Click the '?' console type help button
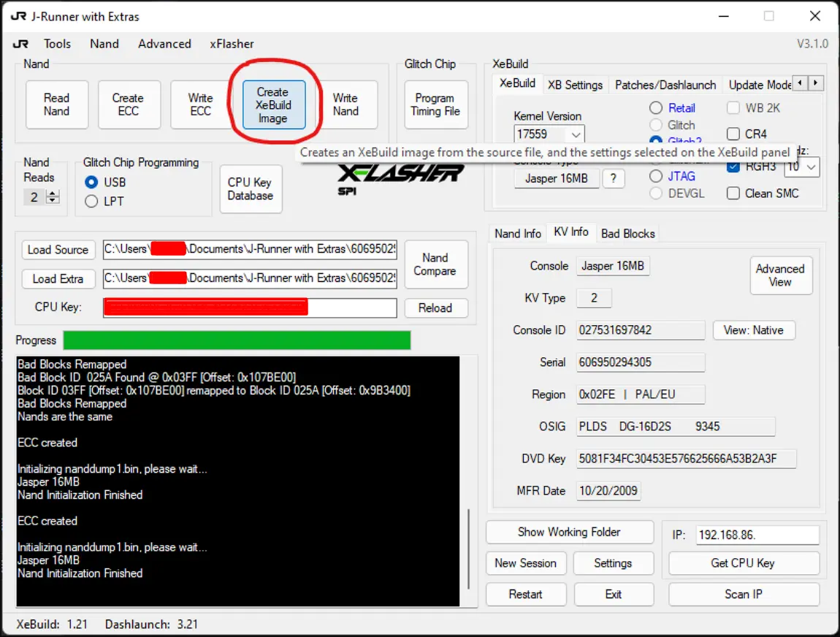 pos(614,178)
